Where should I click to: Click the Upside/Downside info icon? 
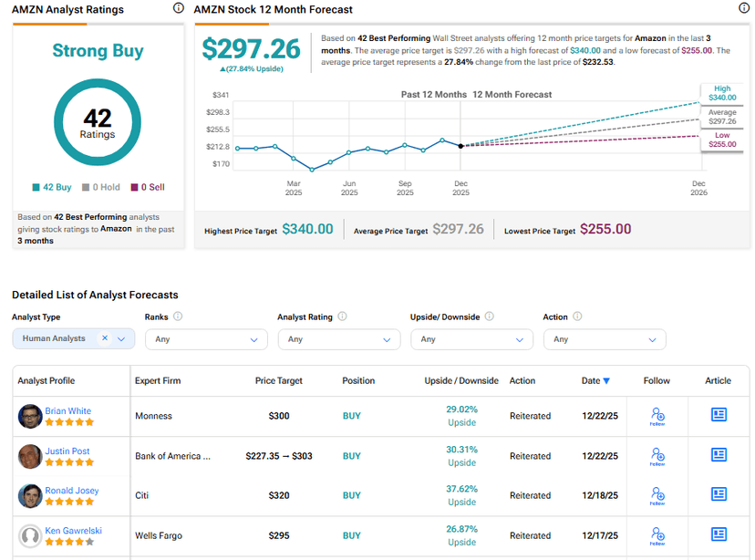(491, 316)
